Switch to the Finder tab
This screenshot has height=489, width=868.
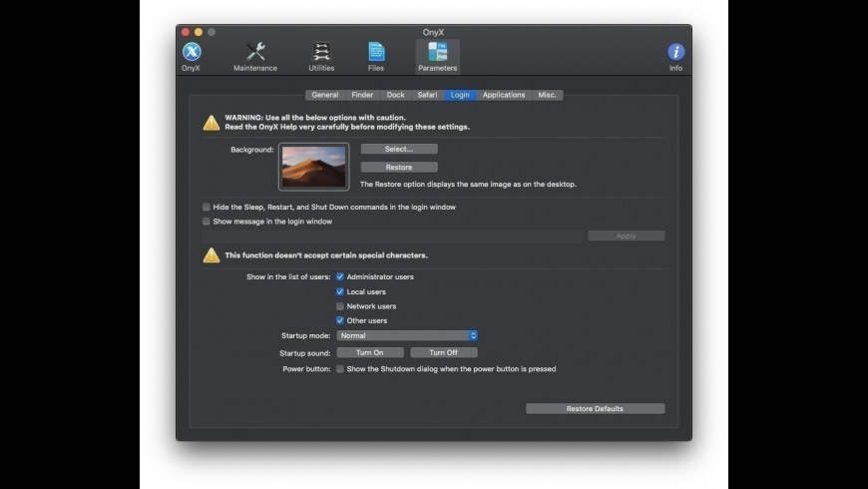point(362,95)
